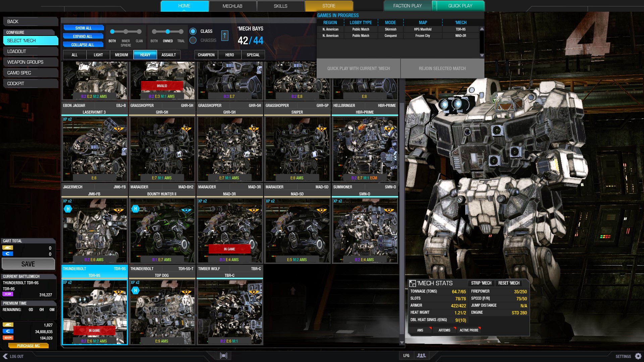Sort games by Region column header
644x362 pixels.
330,22
